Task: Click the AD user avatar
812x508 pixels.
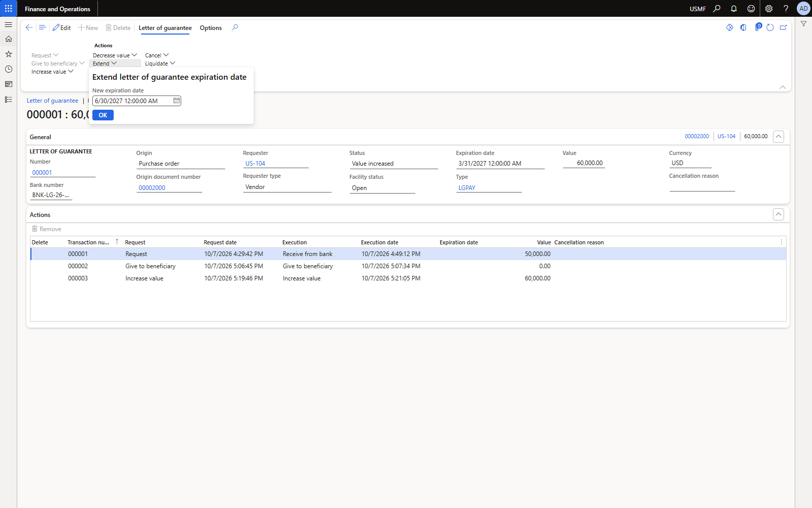Action: pyautogui.click(x=803, y=9)
